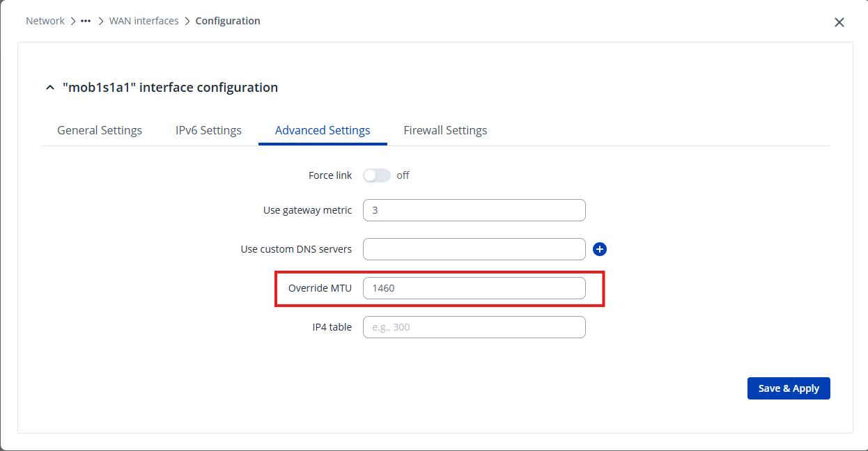Select the Override MTU input box
This screenshot has width=868, height=451.
474,288
